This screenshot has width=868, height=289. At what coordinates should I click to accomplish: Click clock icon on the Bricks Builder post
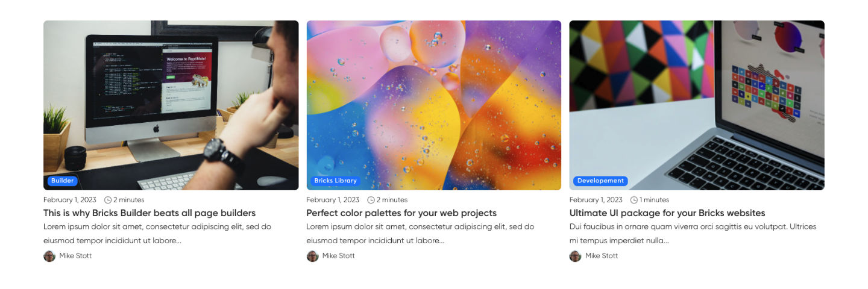(x=108, y=200)
